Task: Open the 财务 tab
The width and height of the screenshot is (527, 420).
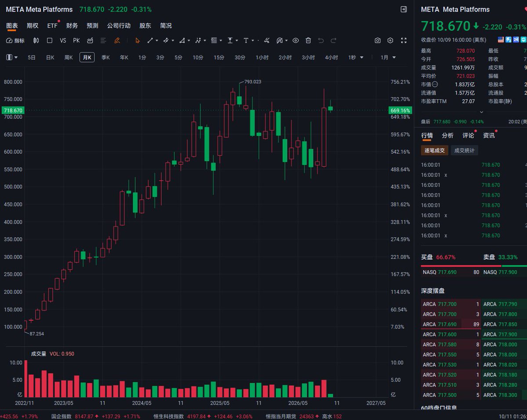Action: 72,25
